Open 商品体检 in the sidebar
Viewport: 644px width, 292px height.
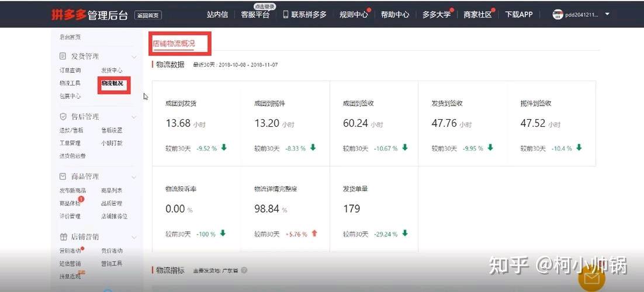(70, 203)
